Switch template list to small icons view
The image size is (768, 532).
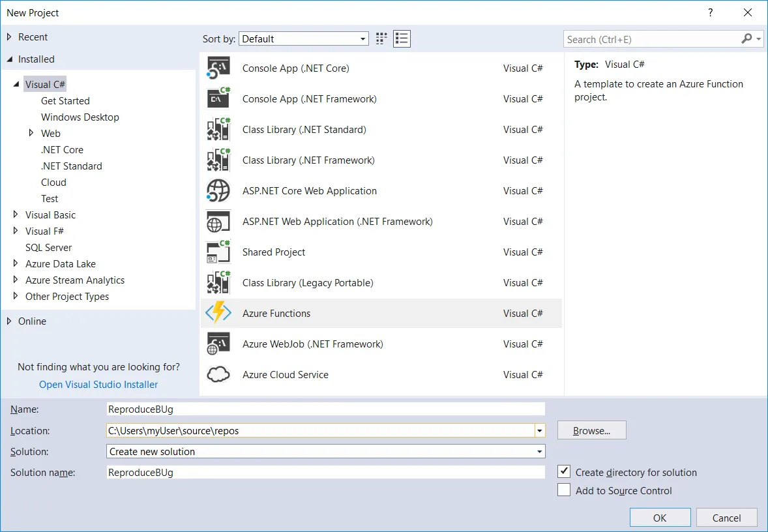[x=381, y=38]
